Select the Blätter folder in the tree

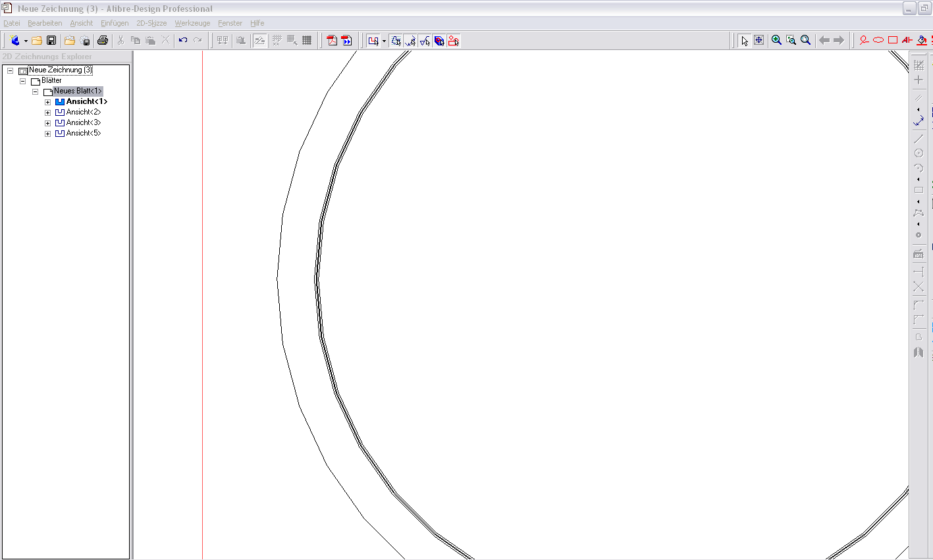point(51,80)
